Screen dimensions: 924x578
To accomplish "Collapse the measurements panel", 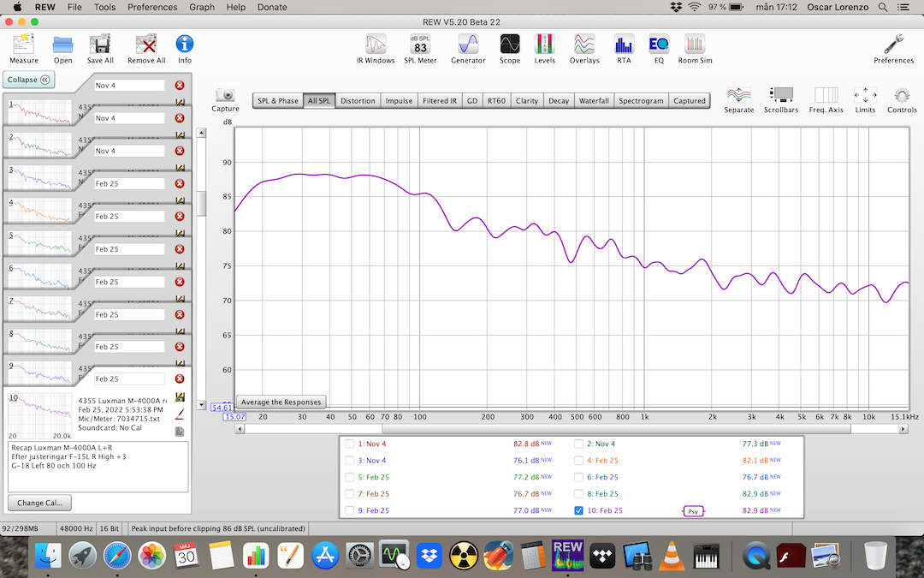I will pyautogui.click(x=30, y=80).
